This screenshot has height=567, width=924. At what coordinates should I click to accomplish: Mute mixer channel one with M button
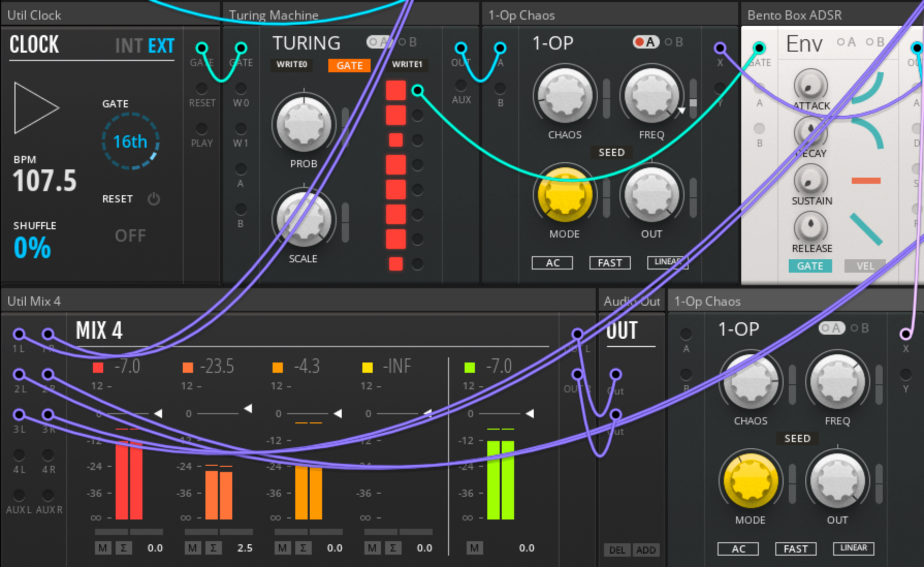pyautogui.click(x=103, y=548)
